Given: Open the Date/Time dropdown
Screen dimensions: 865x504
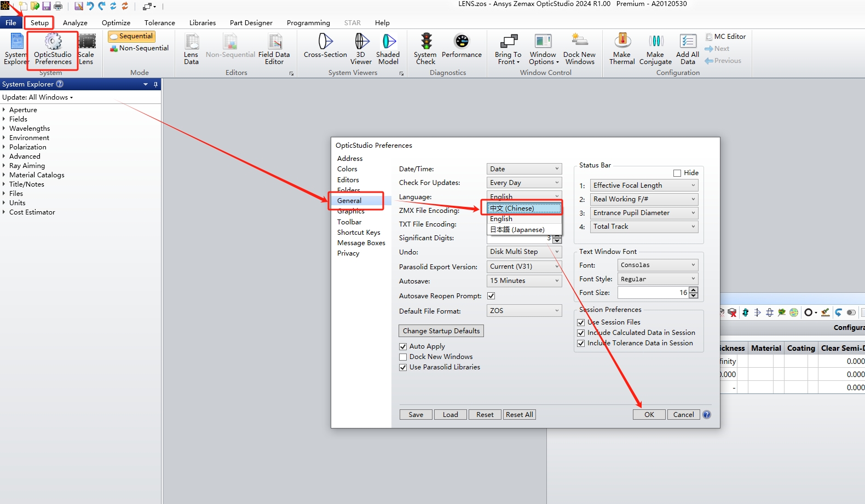Looking at the screenshot, I should (524, 169).
